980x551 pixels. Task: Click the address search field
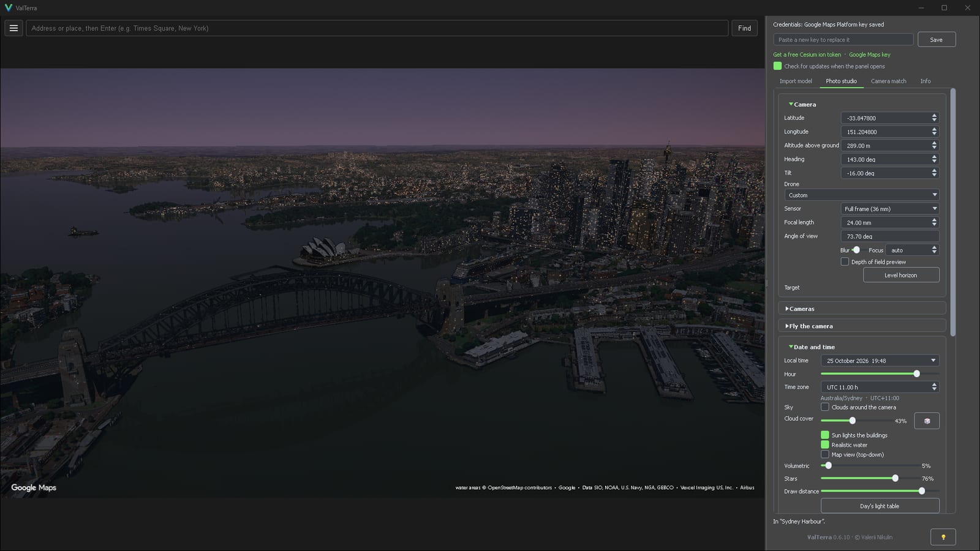pyautogui.click(x=377, y=28)
